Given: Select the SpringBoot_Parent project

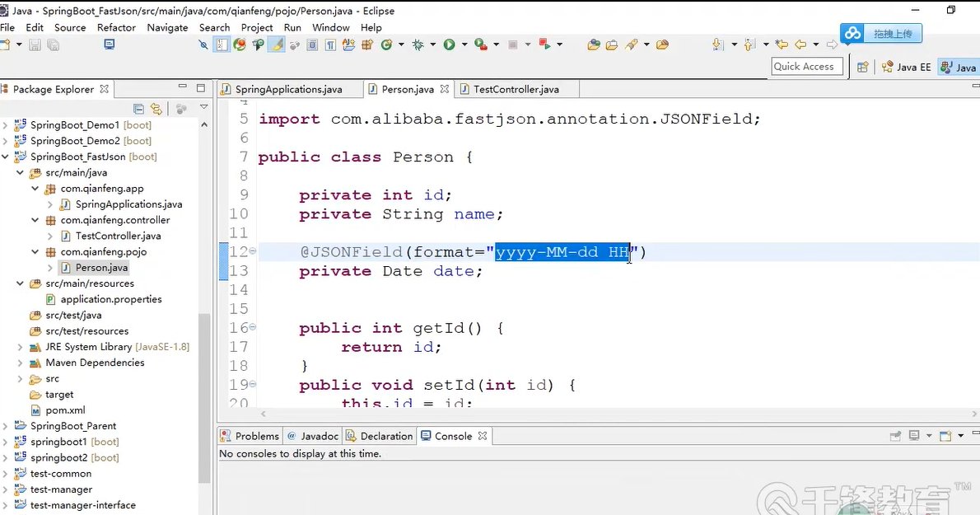Looking at the screenshot, I should pos(73,426).
